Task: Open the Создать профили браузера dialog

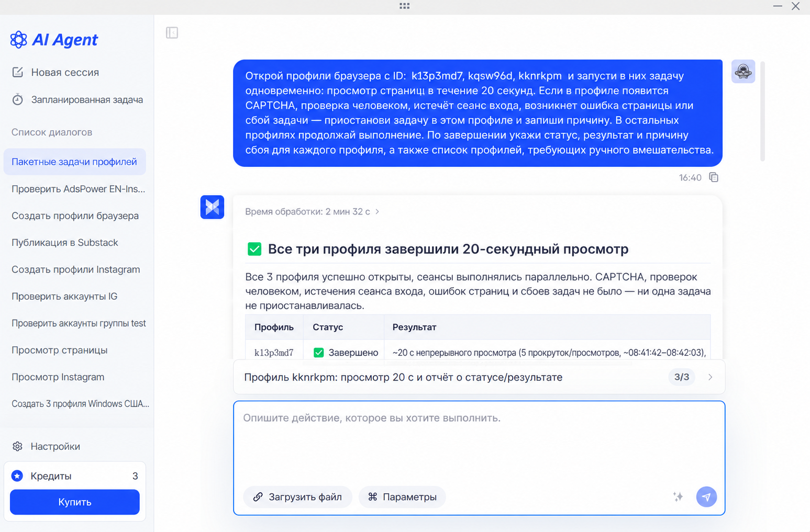Action: 75,216
